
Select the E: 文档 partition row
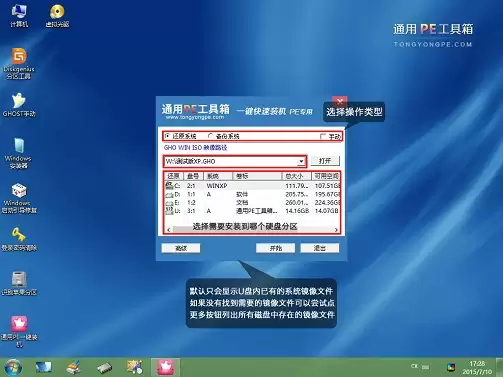[x=252, y=202]
